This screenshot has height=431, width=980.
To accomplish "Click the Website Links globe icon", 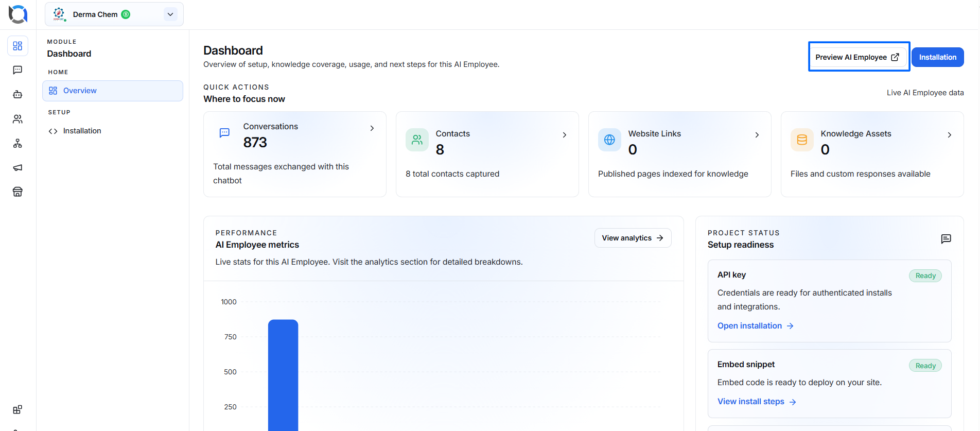I will [x=609, y=140].
